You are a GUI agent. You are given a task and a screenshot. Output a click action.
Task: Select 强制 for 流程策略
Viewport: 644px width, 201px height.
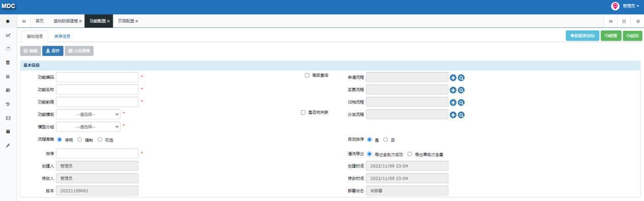(x=80, y=140)
